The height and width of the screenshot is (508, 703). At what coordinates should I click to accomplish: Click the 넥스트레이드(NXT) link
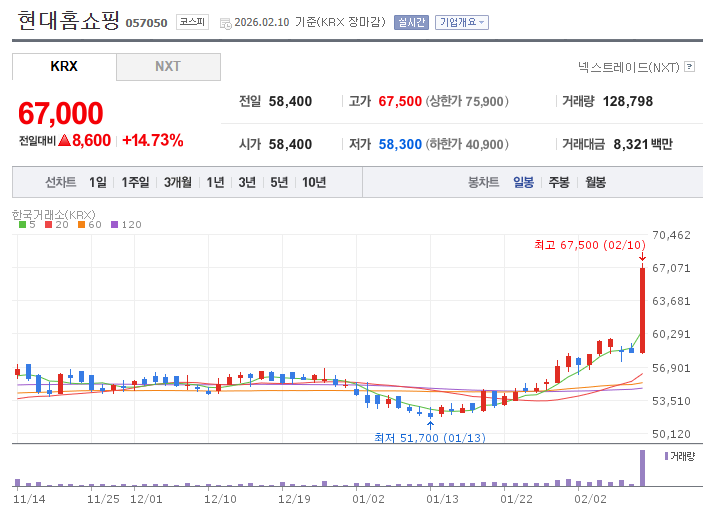tap(629, 67)
